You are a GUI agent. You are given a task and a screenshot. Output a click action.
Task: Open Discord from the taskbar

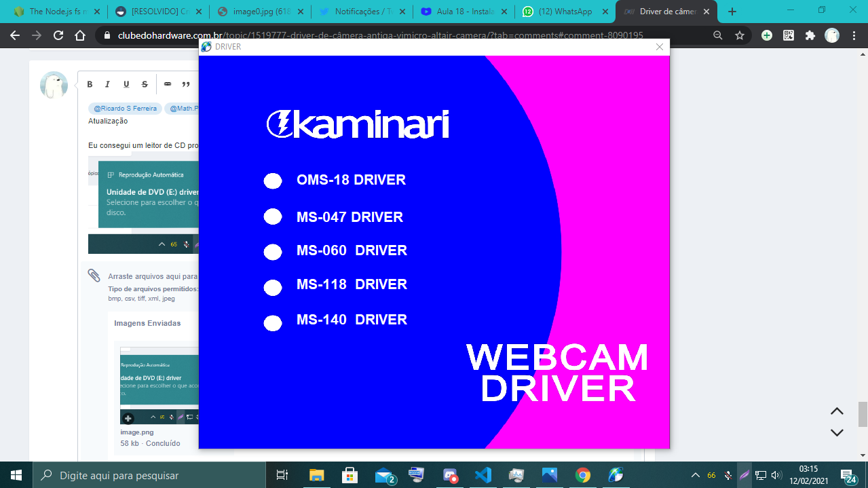point(450,475)
